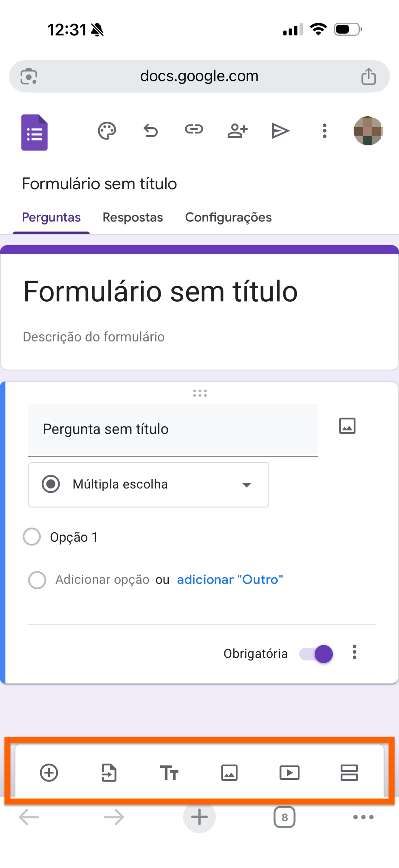Open the Configurações tab
The width and height of the screenshot is (399, 868).
[x=228, y=217]
